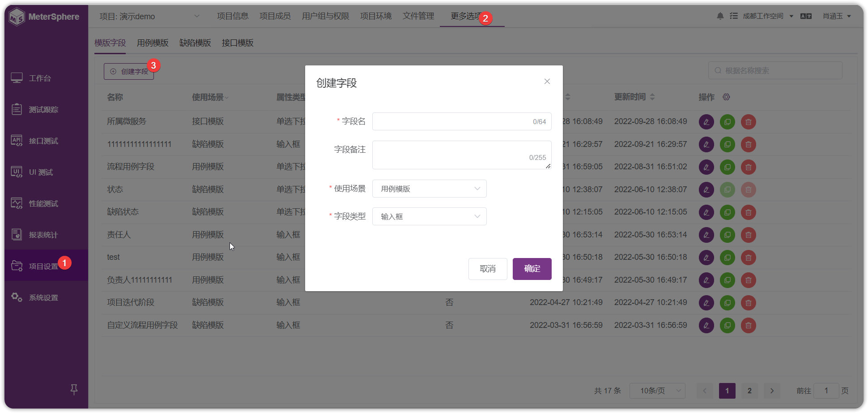The height and width of the screenshot is (413, 868).
Task: Delete the 所属微服务 field row
Action: pyautogui.click(x=749, y=122)
